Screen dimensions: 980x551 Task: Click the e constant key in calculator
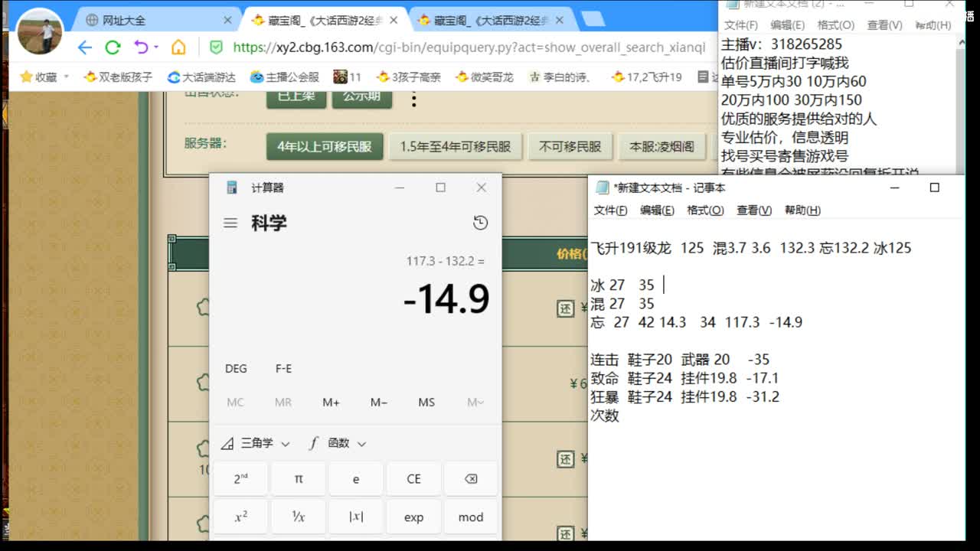356,478
